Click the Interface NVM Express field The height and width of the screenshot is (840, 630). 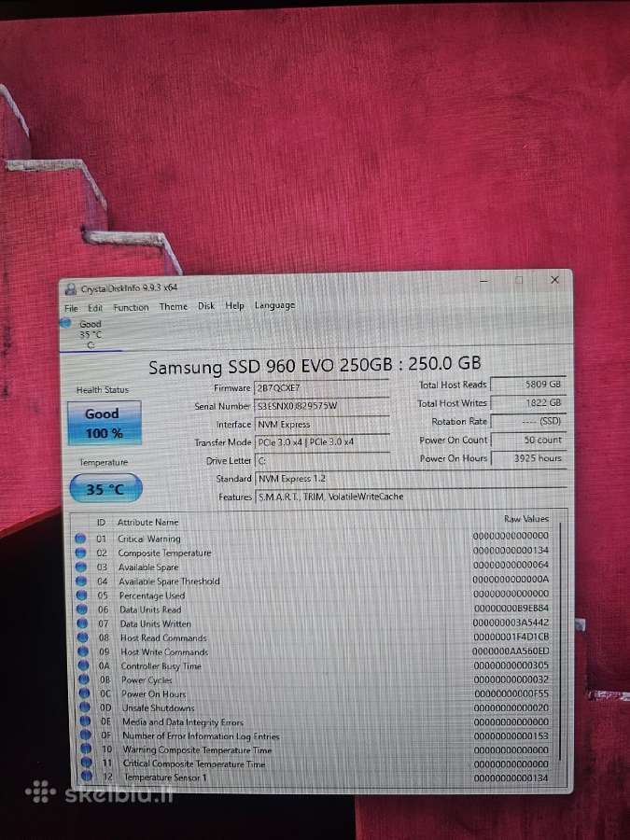[321, 425]
